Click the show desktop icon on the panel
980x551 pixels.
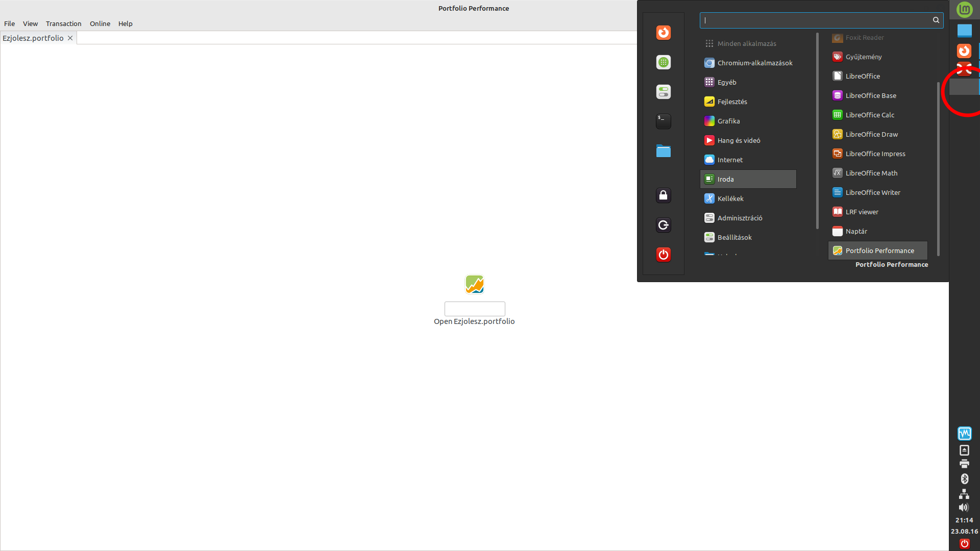[x=964, y=31]
